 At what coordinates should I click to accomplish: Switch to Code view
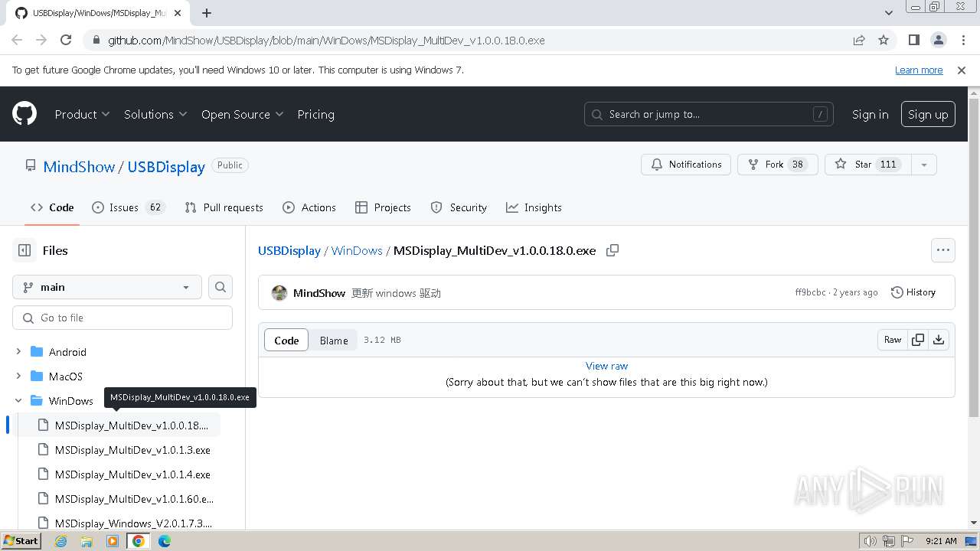coord(286,341)
